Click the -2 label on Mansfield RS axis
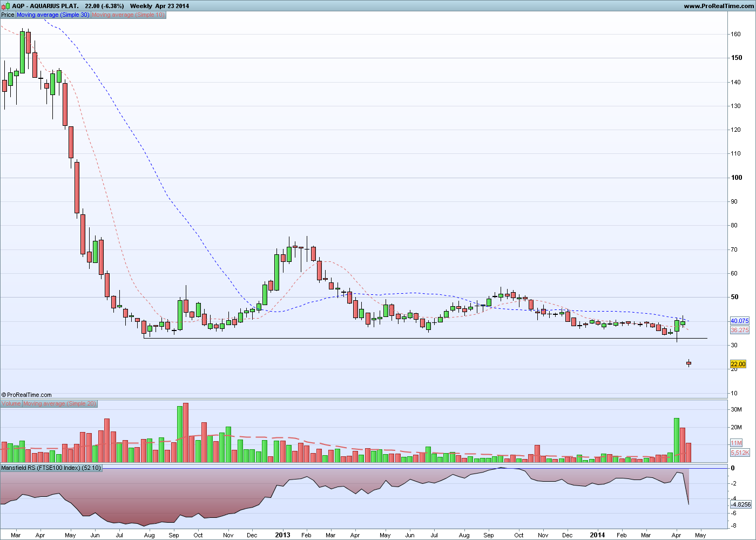The height and width of the screenshot is (540, 756). 732,483
